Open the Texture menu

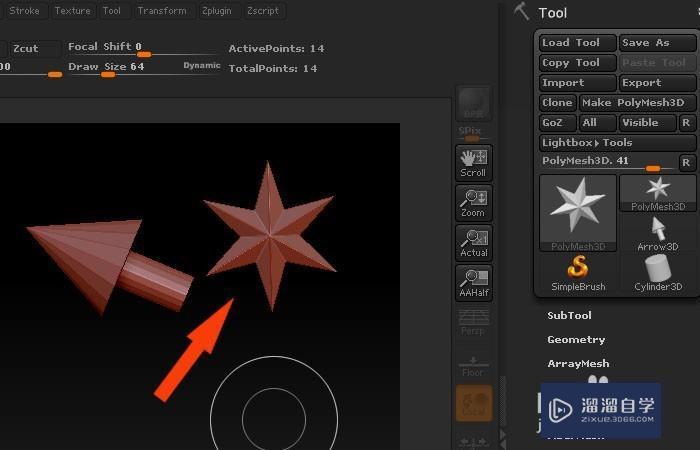point(72,11)
